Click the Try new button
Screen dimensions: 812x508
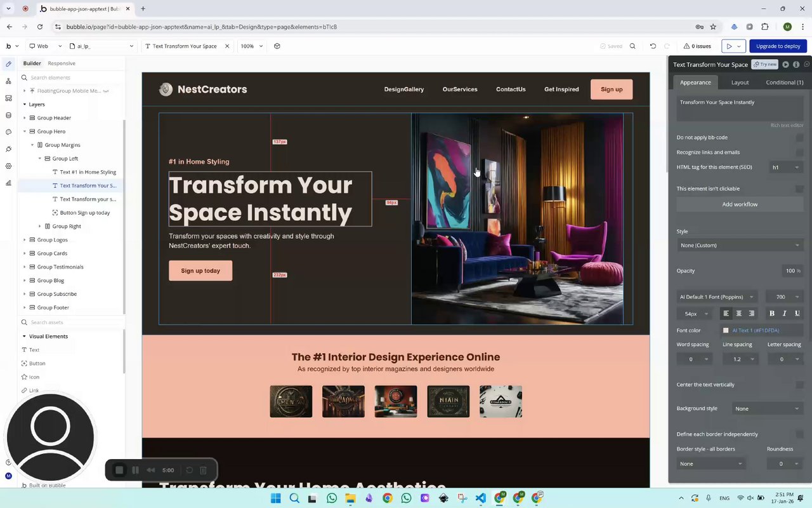(x=765, y=64)
